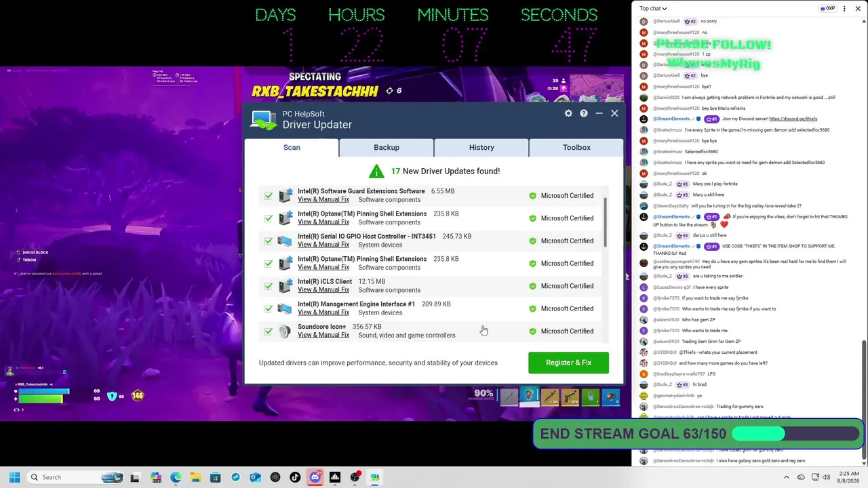868x488 pixels.
Task: Open Driver Updater help question mark
Action: (x=584, y=113)
